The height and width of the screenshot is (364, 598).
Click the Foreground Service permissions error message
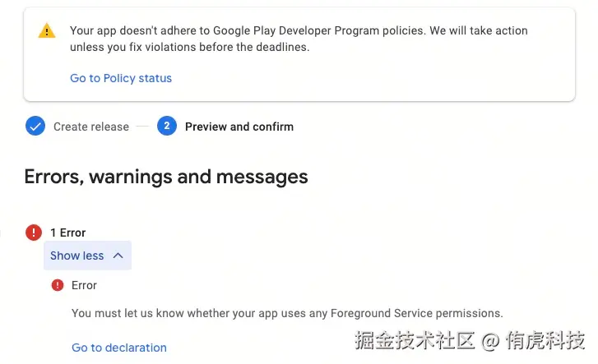pos(287,313)
